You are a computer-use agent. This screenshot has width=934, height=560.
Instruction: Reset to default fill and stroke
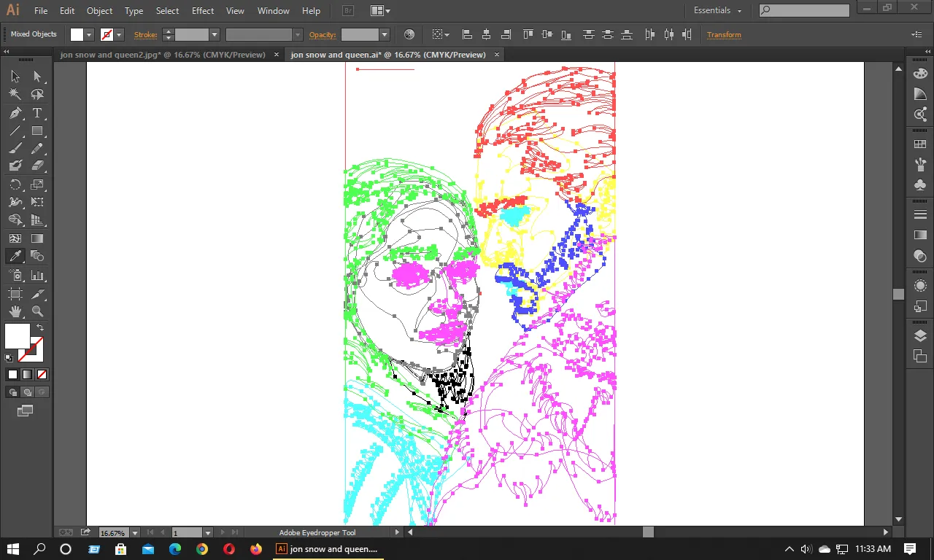tap(9, 358)
